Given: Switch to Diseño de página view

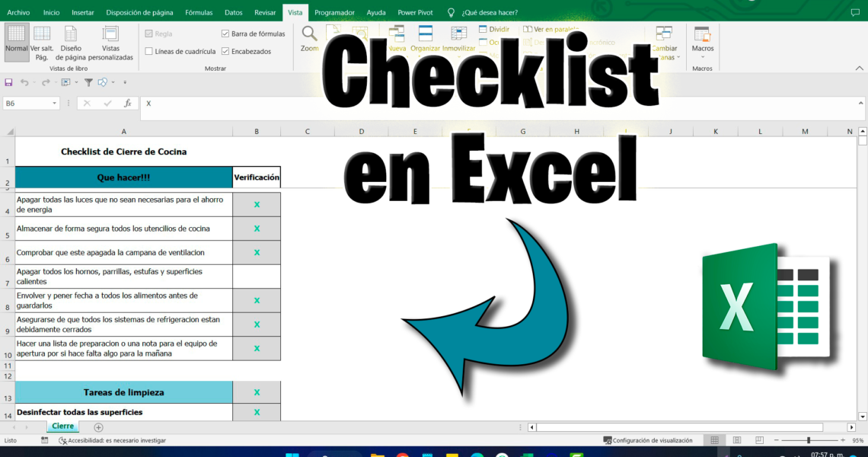Looking at the screenshot, I should click(x=71, y=42).
